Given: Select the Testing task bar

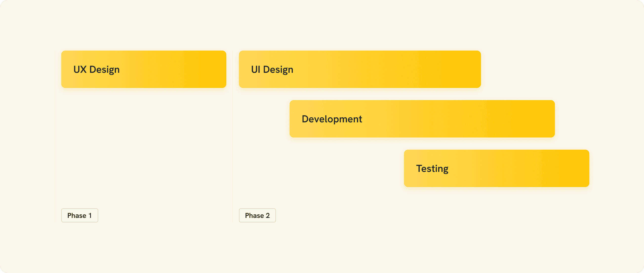Looking at the screenshot, I should 496,168.
